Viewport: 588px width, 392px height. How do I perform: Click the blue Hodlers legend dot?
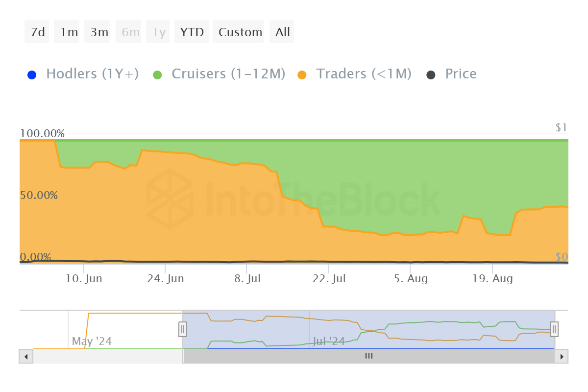pos(32,75)
